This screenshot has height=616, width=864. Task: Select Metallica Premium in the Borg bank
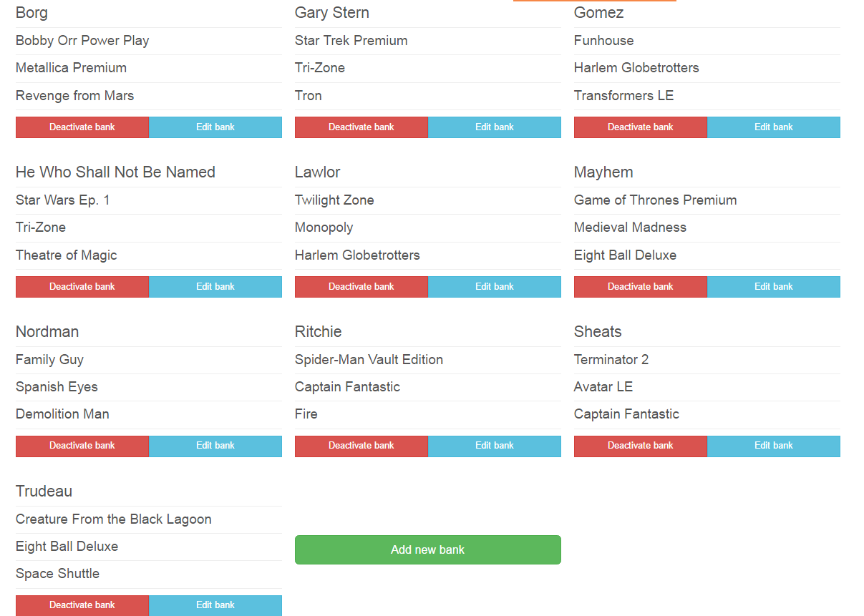click(72, 68)
